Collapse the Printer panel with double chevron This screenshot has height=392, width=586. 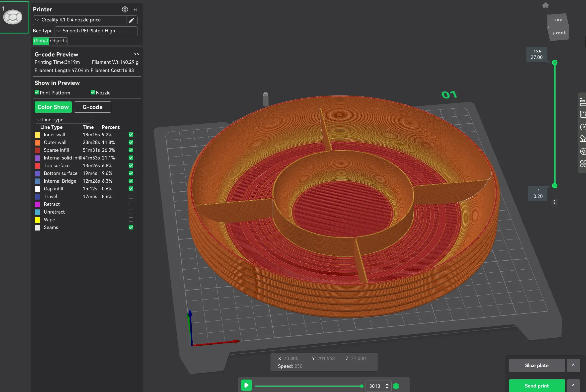136,9
